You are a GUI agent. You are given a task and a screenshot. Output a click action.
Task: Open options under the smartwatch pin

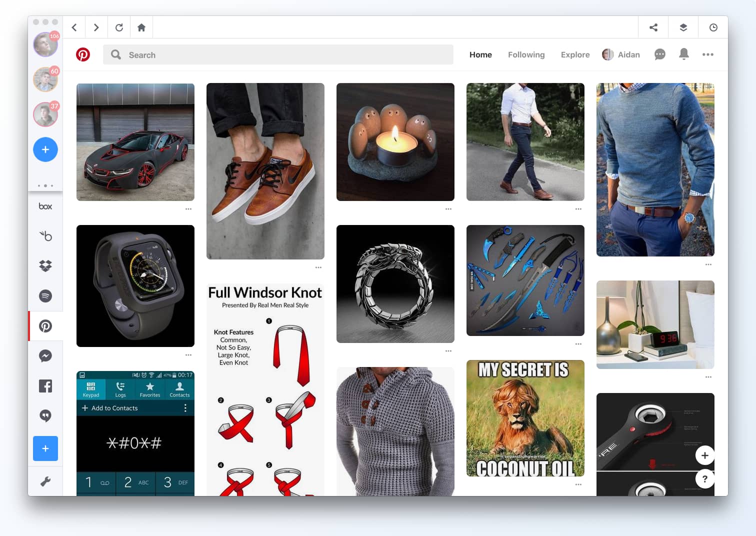(x=188, y=355)
